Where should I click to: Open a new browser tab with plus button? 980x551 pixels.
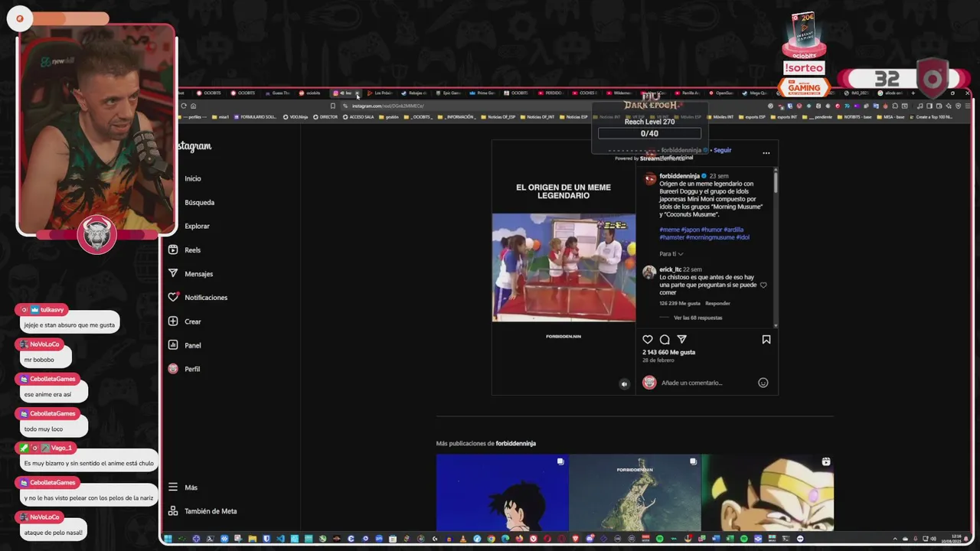click(913, 93)
